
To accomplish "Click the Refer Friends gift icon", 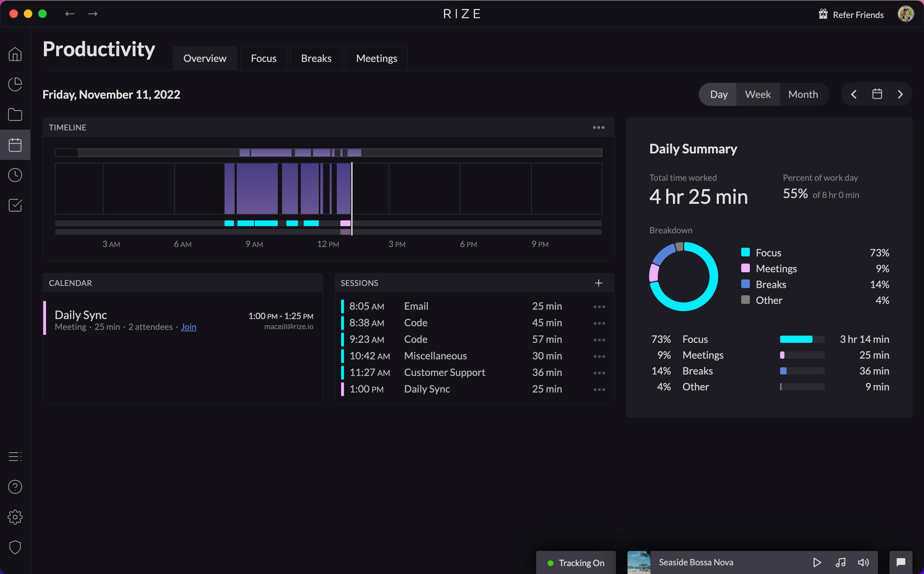I will coord(823,14).
